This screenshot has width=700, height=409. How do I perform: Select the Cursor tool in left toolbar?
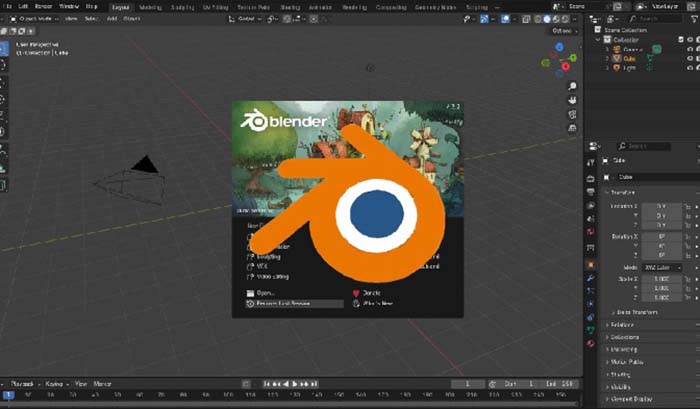(5, 65)
